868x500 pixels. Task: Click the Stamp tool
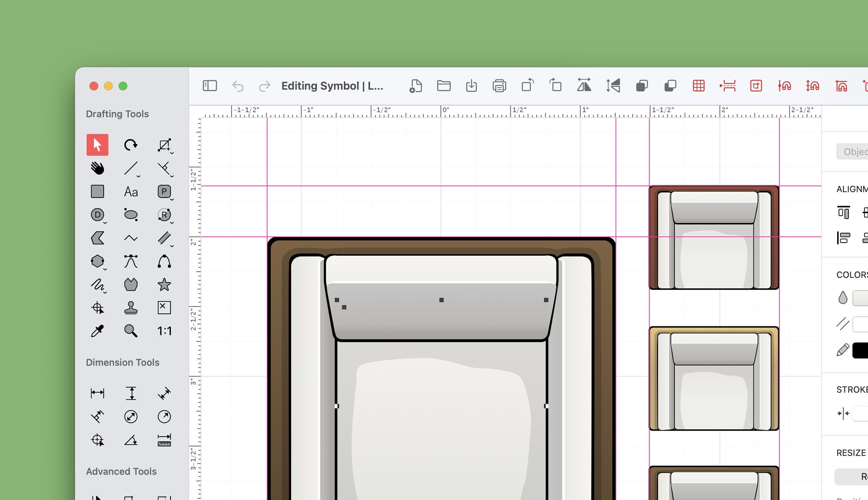tap(131, 308)
